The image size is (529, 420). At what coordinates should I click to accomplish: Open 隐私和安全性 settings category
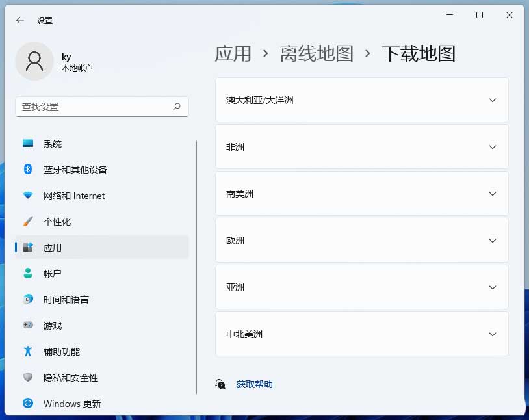pyautogui.click(x=70, y=378)
